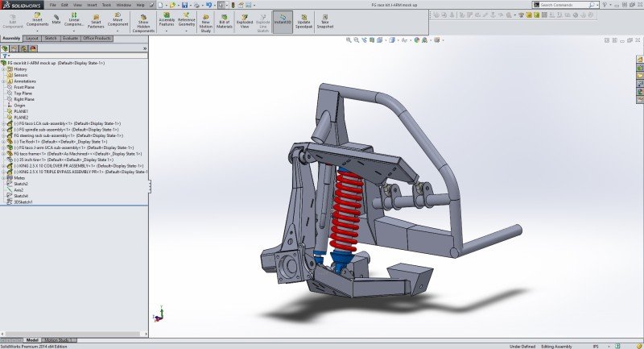Click Update Speedpak tool
The width and height of the screenshot is (644, 349).
(304, 22)
